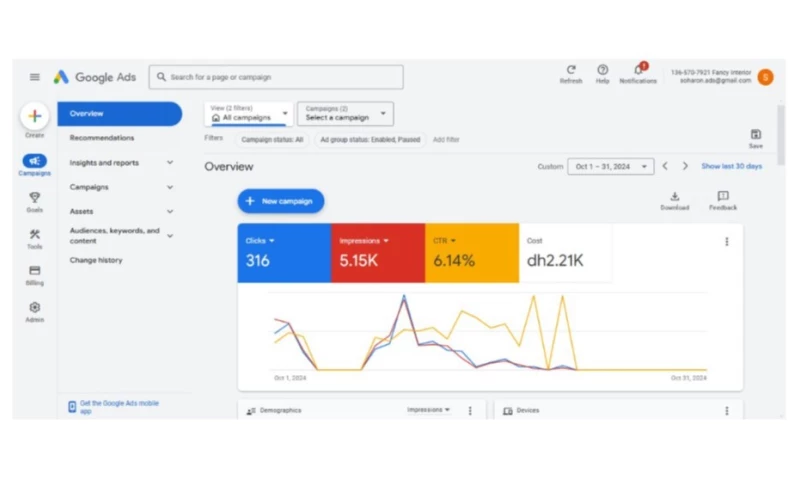800x480 pixels.
Task: Open the hamburger main menu
Action: tap(35, 77)
